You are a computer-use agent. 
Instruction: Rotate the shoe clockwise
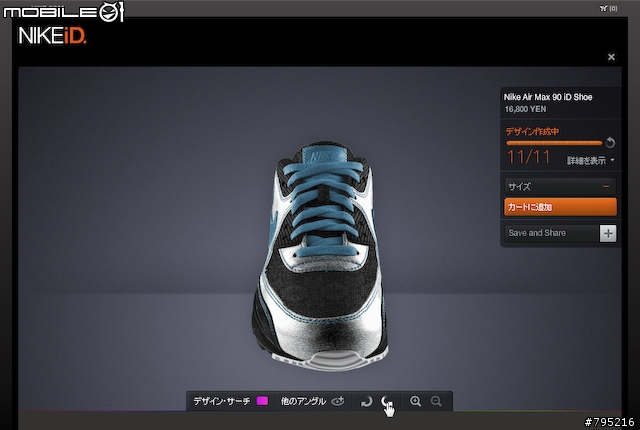click(x=386, y=401)
